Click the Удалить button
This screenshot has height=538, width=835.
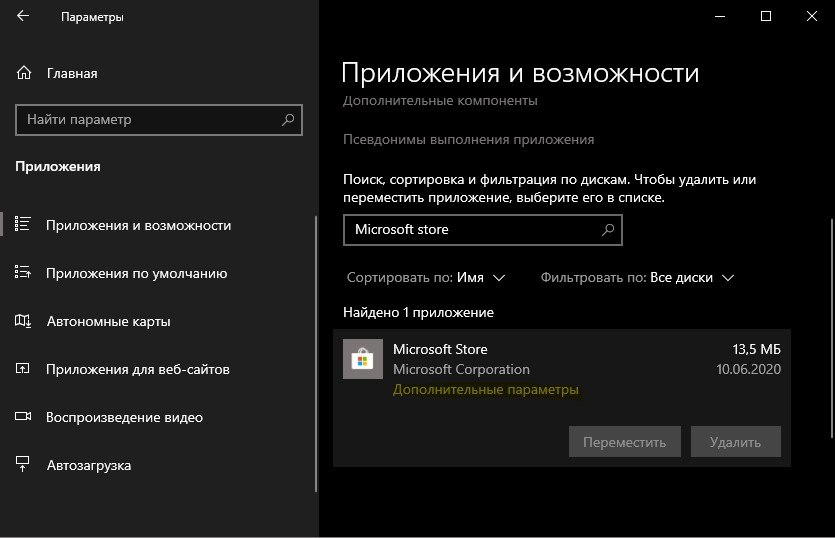click(x=735, y=442)
